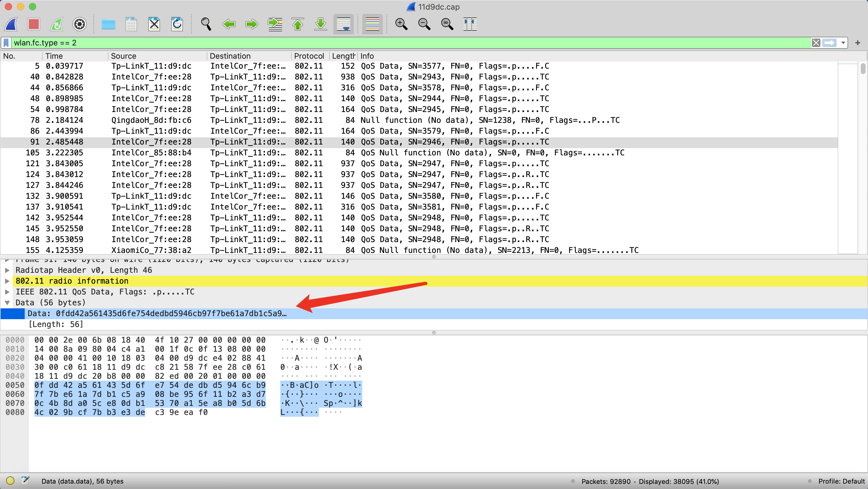Find a packet with magnifier
The width and height of the screenshot is (868, 489).
pos(206,24)
